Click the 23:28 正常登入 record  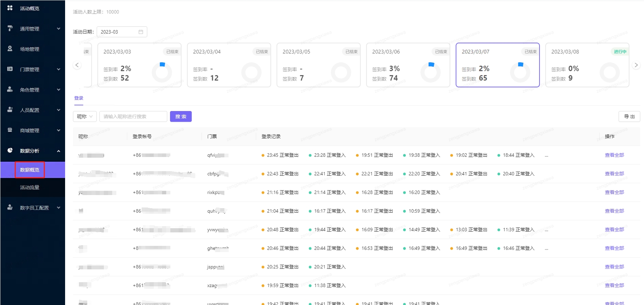coord(327,155)
